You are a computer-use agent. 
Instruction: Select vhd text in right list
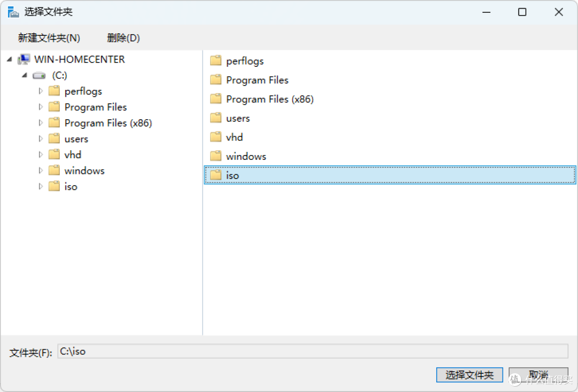[234, 137]
